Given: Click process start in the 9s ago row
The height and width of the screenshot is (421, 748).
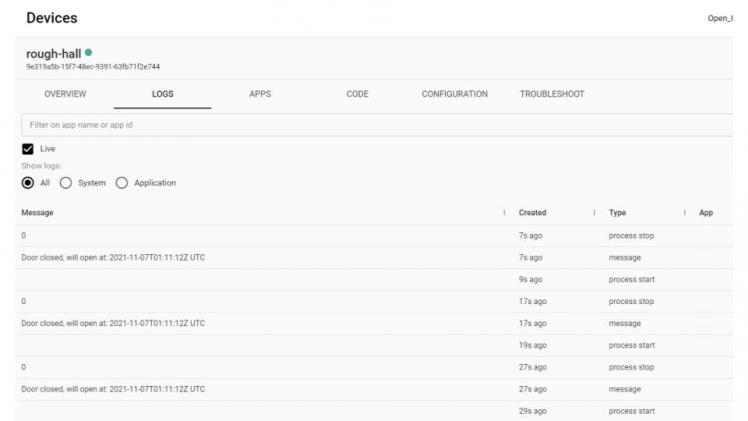Looking at the screenshot, I should click(632, 279).
